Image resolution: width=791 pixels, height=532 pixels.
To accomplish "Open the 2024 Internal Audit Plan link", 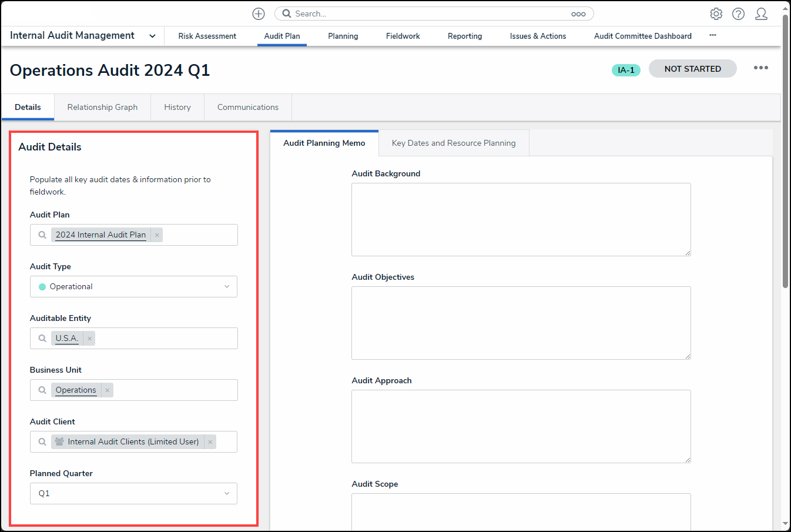I will pos(100,235).
